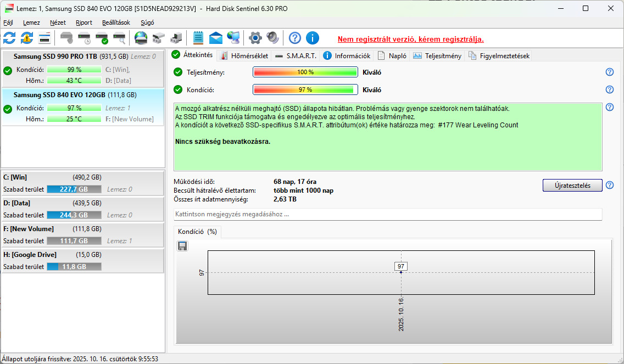
Task: Click the Teljesítmény 100 % progress bar
Action: [x=305, y=72]
